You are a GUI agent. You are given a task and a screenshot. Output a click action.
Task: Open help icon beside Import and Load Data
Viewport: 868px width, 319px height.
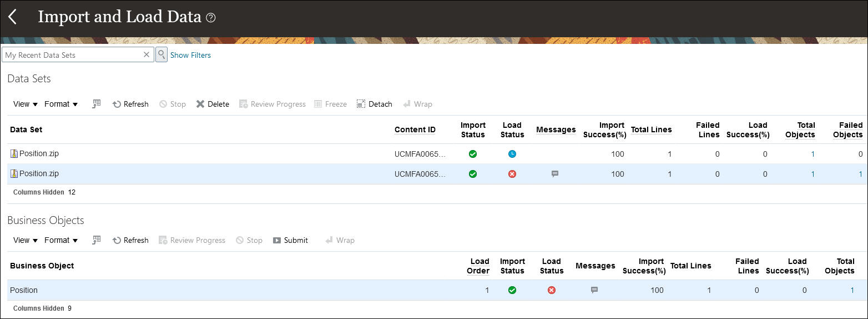[x=210, y=18]
